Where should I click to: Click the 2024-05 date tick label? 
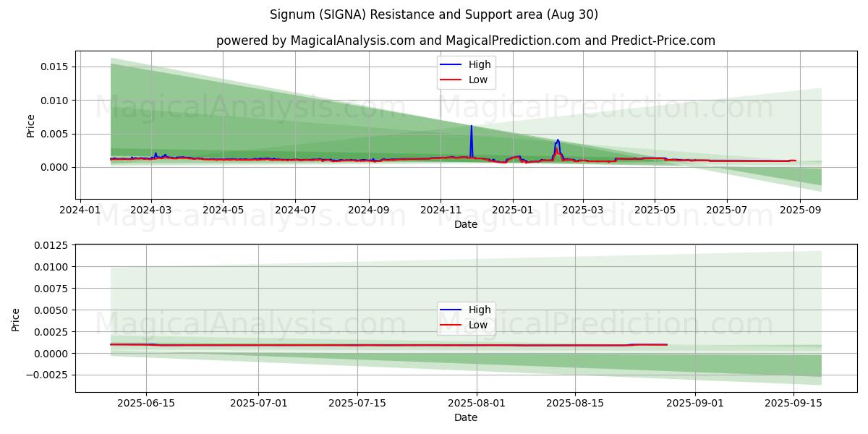click(223, 210)
